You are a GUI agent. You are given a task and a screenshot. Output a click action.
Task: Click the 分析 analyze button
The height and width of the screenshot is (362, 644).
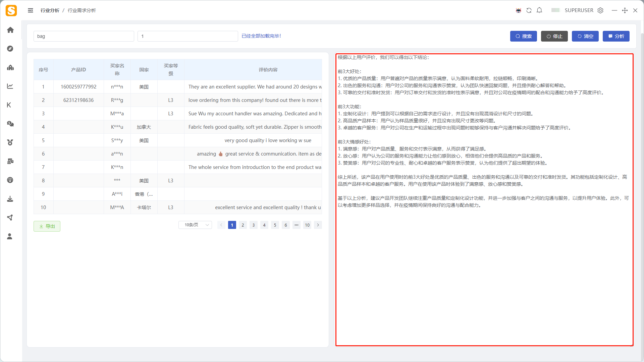pyautogui.click(x=616, y=36)
